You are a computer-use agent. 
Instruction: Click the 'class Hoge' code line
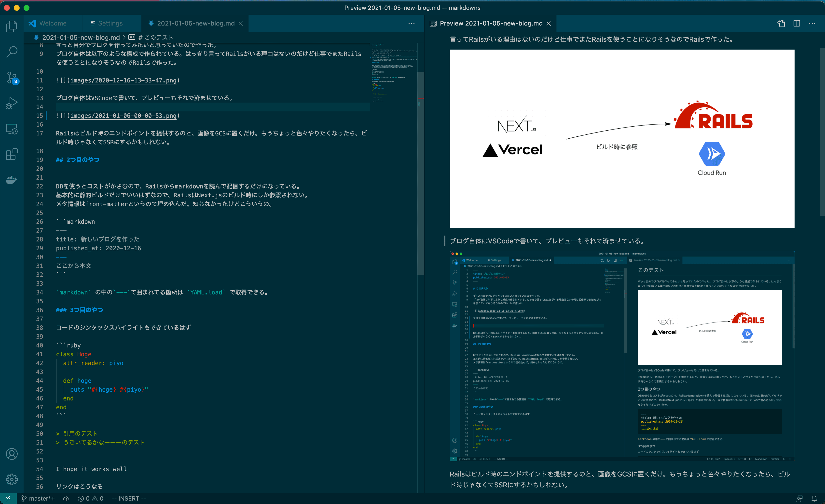[74, 354]
